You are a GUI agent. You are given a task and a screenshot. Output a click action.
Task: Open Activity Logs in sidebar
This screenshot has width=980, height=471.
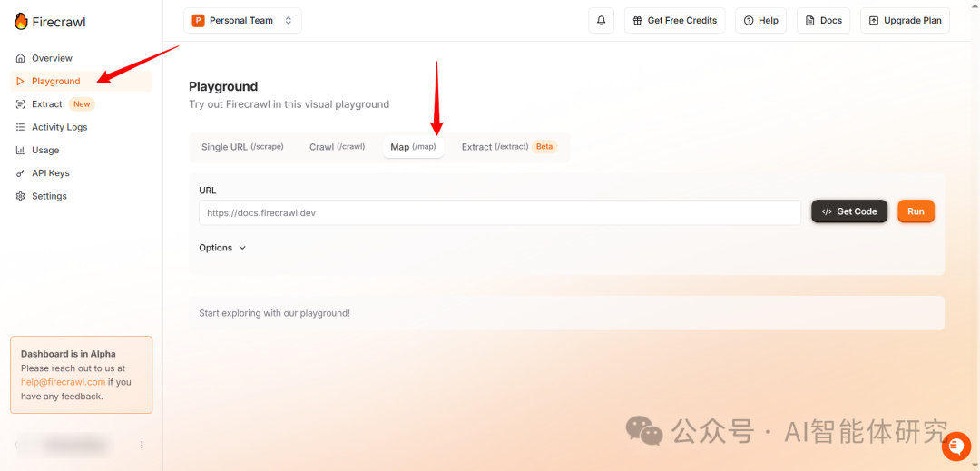click(x=82, y=127)
